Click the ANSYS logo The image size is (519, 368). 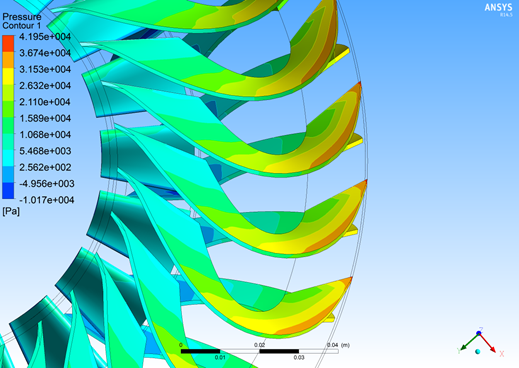click(x=498, y=7)
